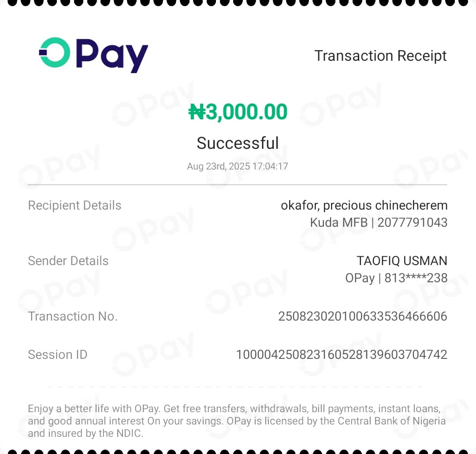This screenshot has height=454, width=476.
Task: Select the ₦3,000.00 amount
Action: point(238,112)
